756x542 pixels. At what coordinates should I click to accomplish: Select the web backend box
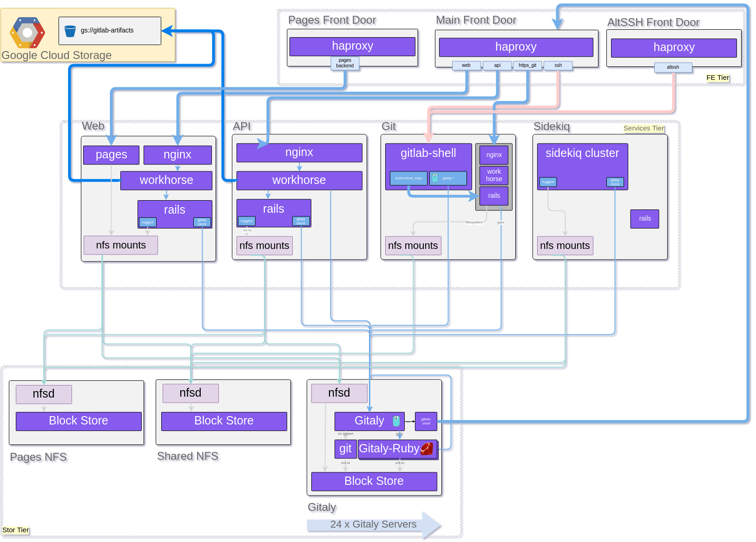(x=466, y=65)
